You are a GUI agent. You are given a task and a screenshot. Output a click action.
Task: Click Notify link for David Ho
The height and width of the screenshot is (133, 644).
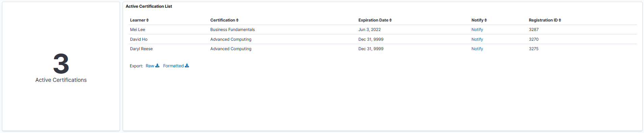point(477,39)
